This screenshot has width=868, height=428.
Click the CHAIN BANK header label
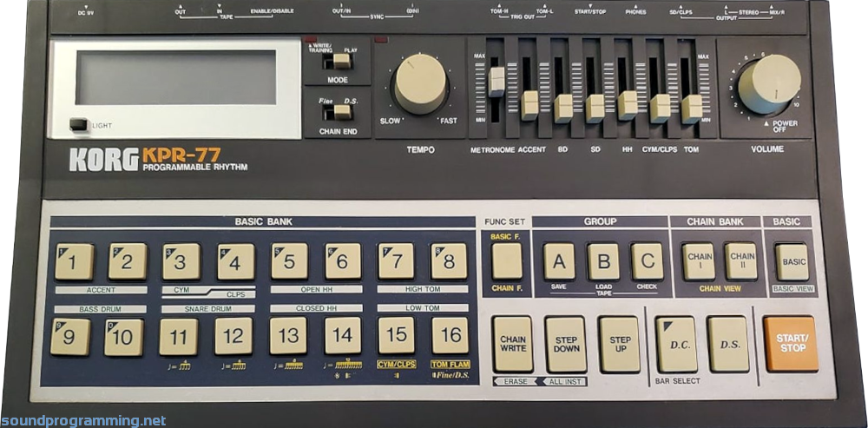coord(715,221)
